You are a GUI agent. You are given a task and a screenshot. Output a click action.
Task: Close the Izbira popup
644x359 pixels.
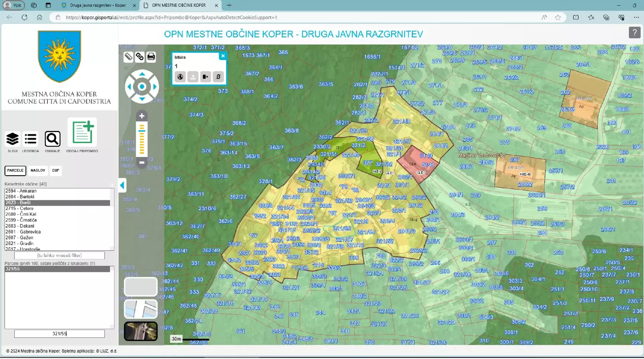223,56
